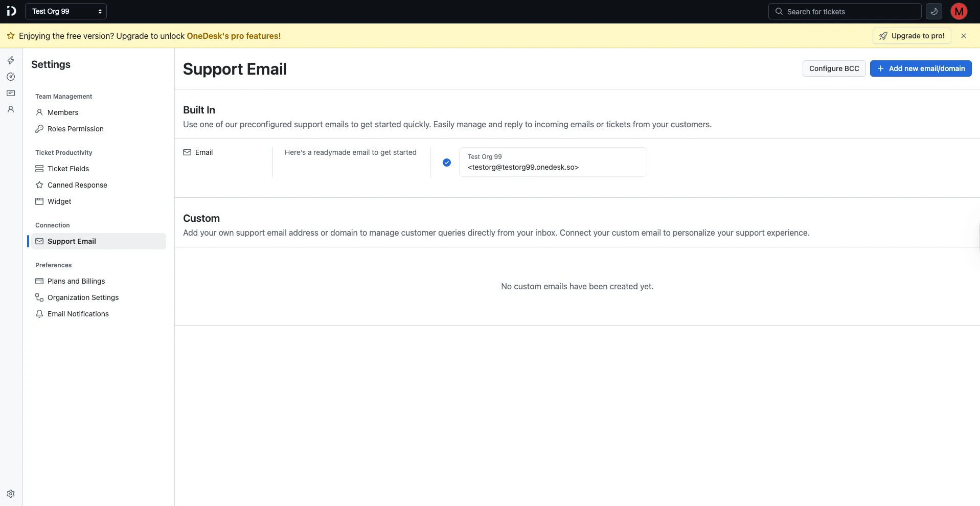Viewport: 980px width, 506px height.
Task: Open the lightning bolt quick actions icon
Action: click(11, 60)
